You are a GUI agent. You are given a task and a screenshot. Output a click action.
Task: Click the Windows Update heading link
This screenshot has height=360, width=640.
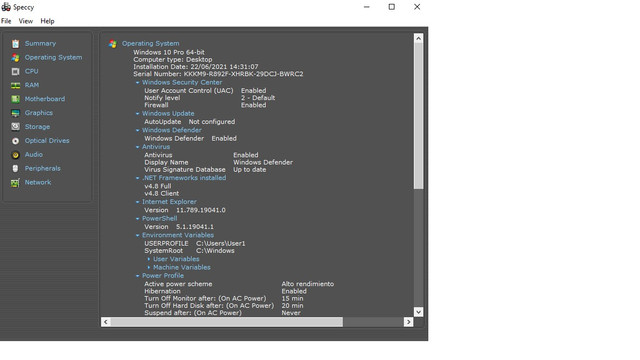point(168,113)
